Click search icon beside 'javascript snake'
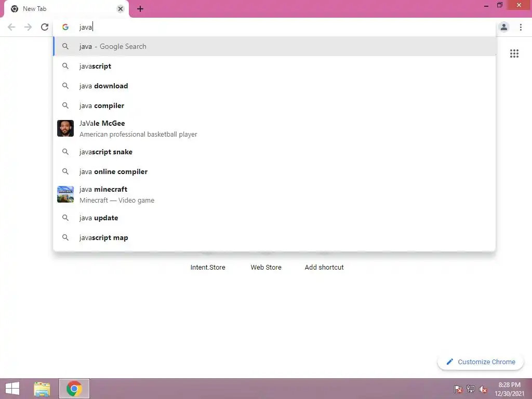Image resolution: width=532 pixels, height=399 pixels. pyautogui.click(x=65, y=152)
